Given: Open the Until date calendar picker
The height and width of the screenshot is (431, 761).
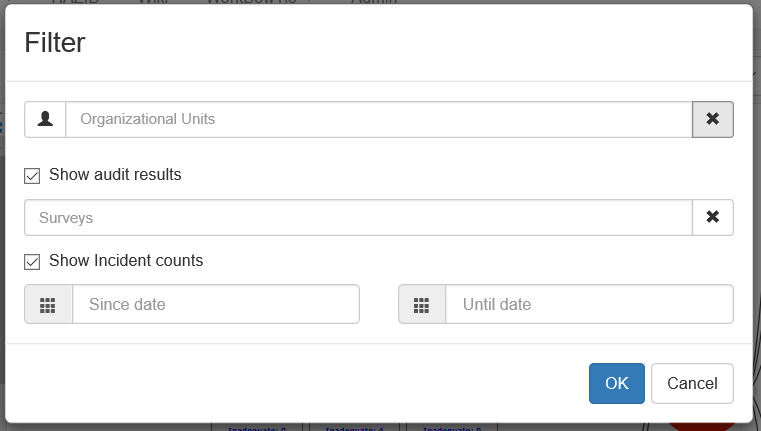Looking at the screenshot, I should pyautogui.click(x=422, y=304).
